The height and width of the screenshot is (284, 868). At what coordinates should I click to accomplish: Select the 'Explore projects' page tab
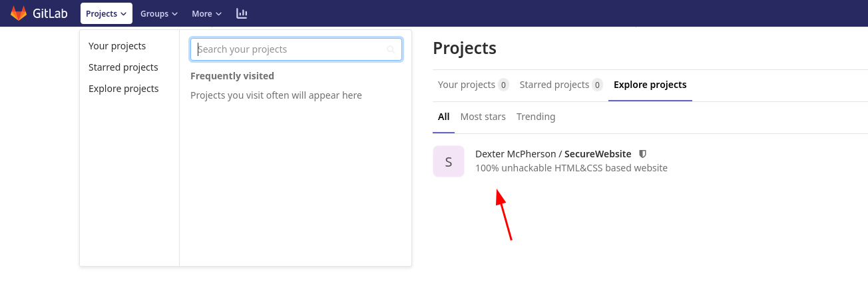tap(650, 85)
